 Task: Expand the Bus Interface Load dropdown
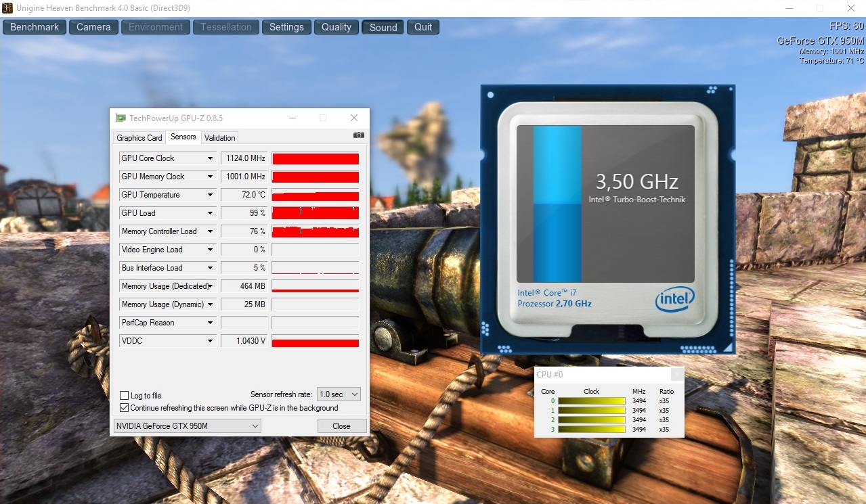point(211,268)
